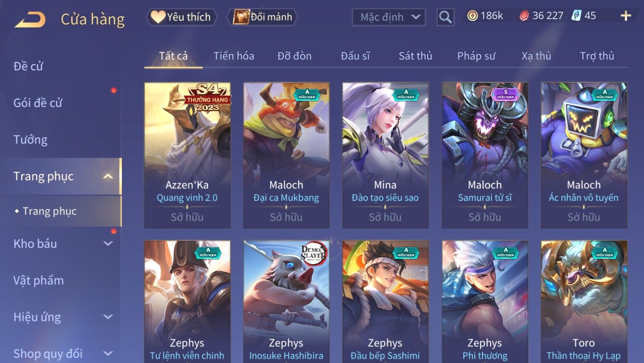
Task: Tap the red ruby gem icon
Action: tap(524, 16)
